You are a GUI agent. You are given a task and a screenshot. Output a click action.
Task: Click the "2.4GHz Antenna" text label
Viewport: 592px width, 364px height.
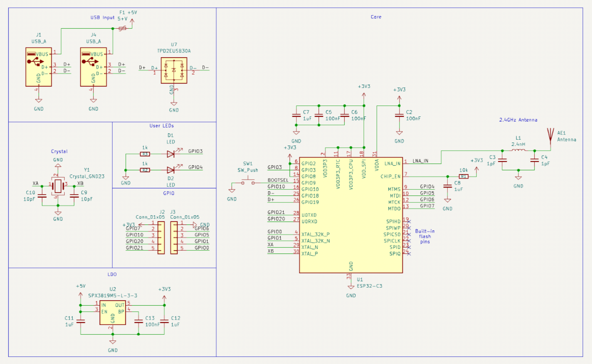(x=518, y=120)
